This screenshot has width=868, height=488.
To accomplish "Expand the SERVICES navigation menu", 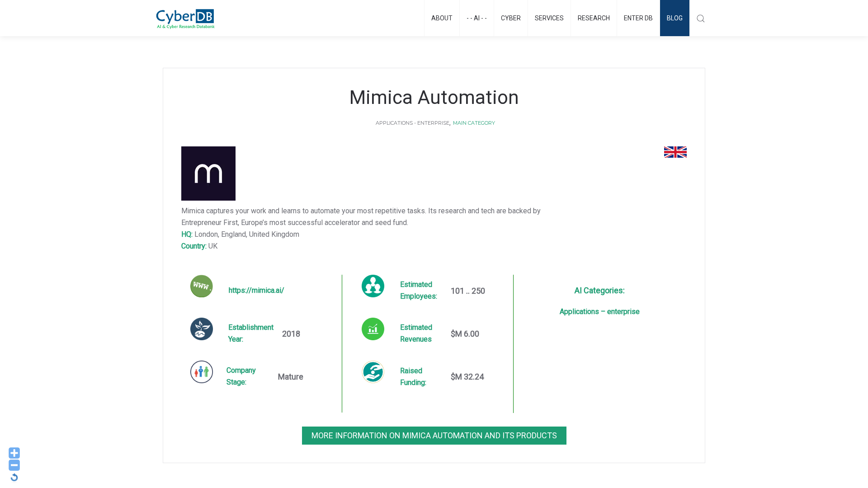I will point(549,18).
